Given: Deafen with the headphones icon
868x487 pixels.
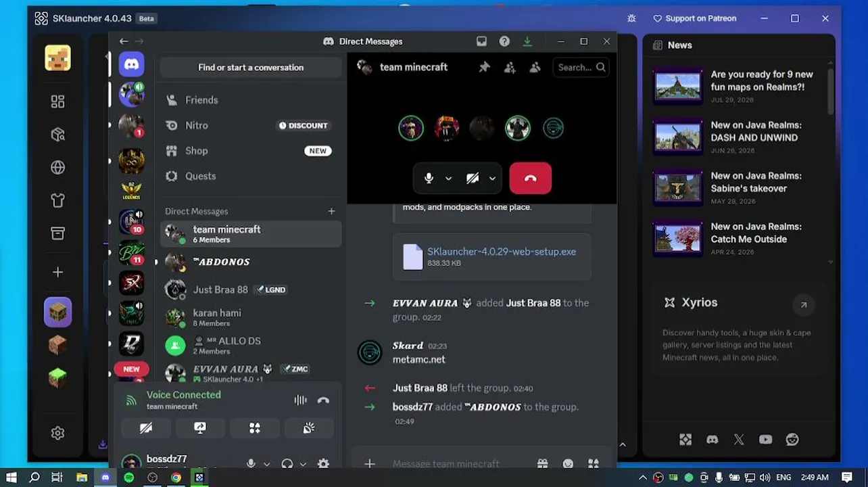Looking at the screenshot, I should [287, 463].
